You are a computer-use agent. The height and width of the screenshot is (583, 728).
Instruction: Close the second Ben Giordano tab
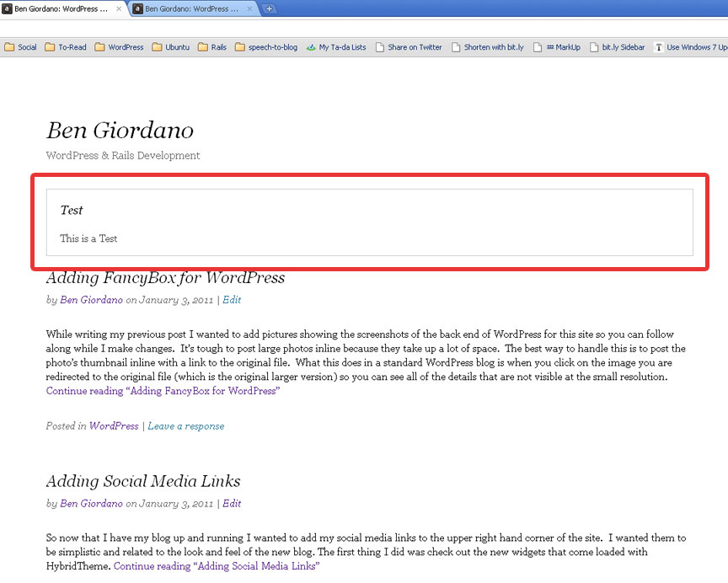tap(249, 8)
